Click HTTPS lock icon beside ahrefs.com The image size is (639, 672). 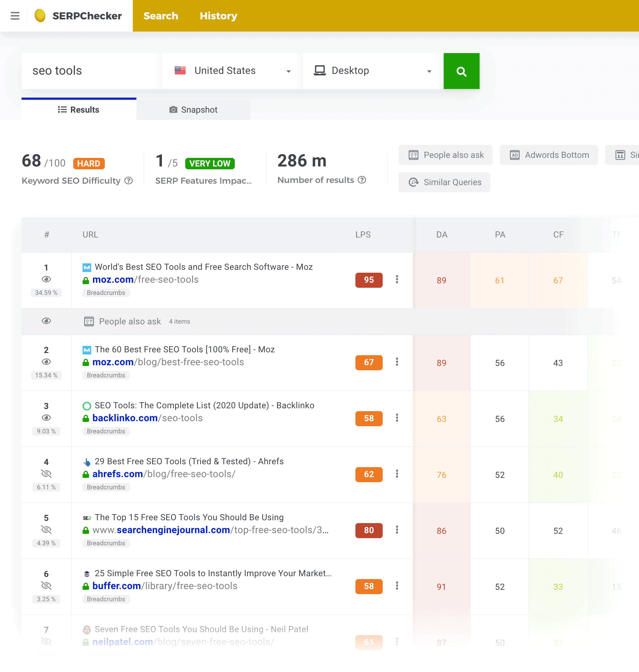(86, 474)
